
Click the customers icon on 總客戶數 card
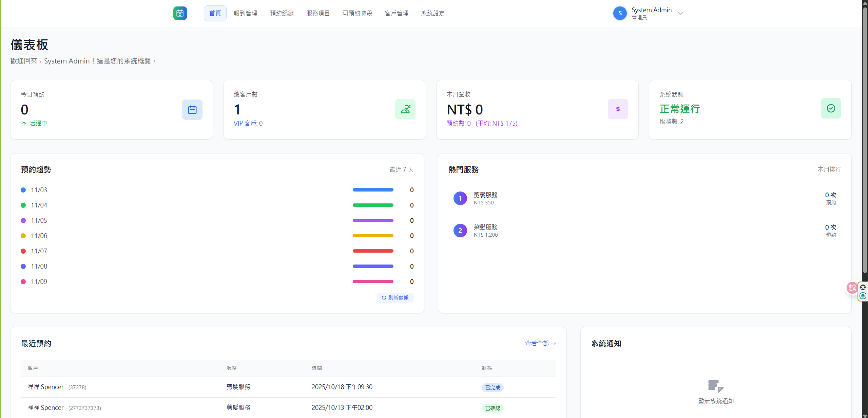click(405, 109)
